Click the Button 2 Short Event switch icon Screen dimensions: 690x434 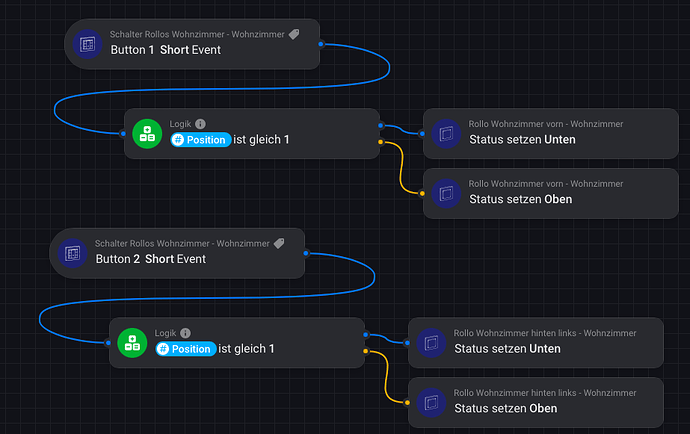73,253
